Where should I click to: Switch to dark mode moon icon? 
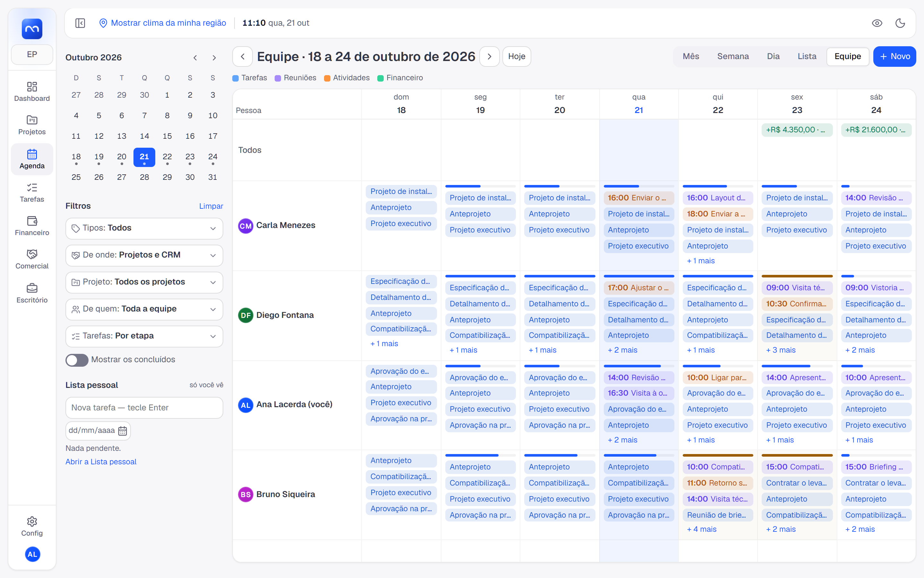click(900, 23)
